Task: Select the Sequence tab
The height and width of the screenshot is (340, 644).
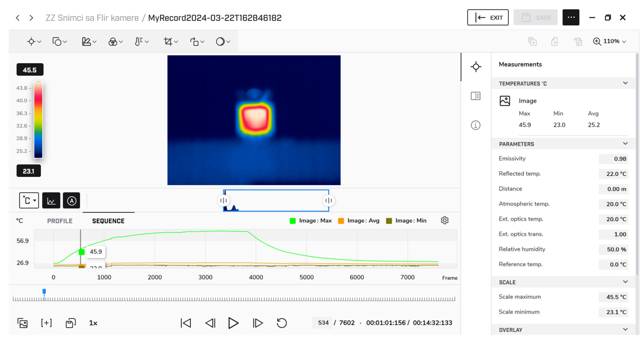Action: tap(108, 221)
